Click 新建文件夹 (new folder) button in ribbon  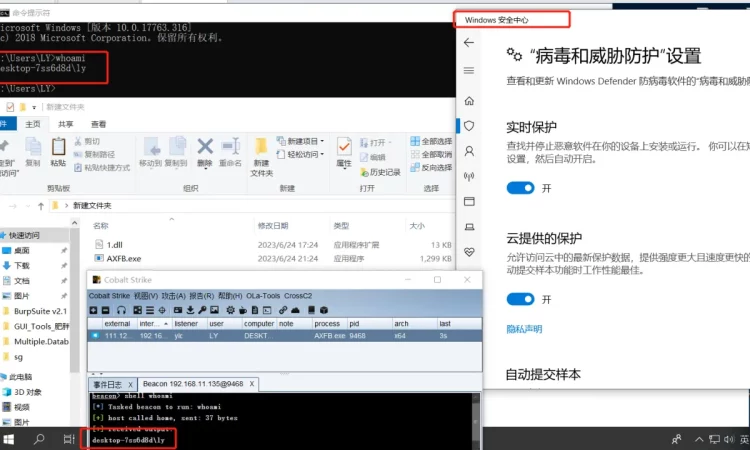point(261,157)
